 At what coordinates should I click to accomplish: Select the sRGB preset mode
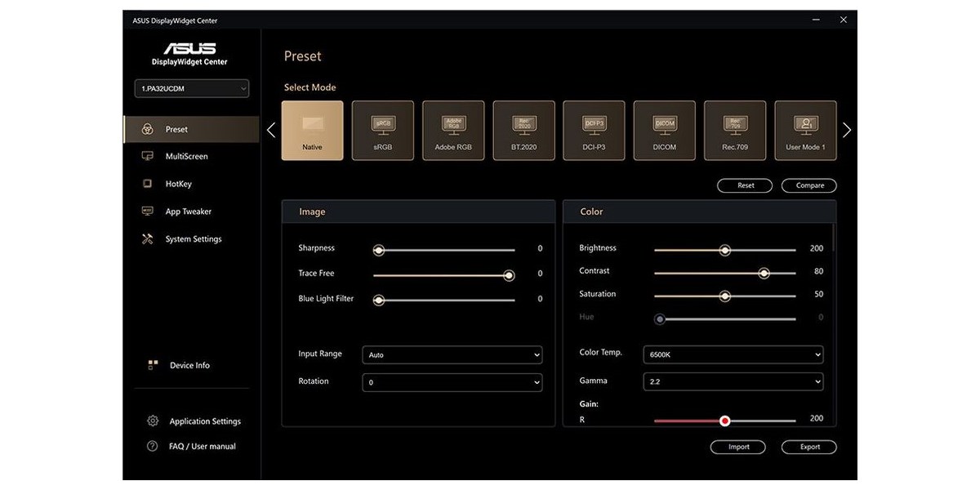coord(382,131)
